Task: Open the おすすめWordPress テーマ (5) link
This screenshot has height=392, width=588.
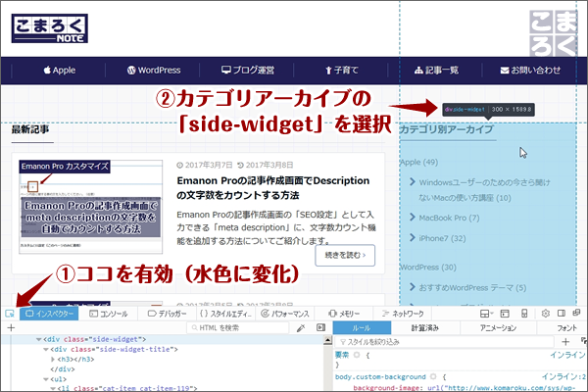Action: pos(472,288)
